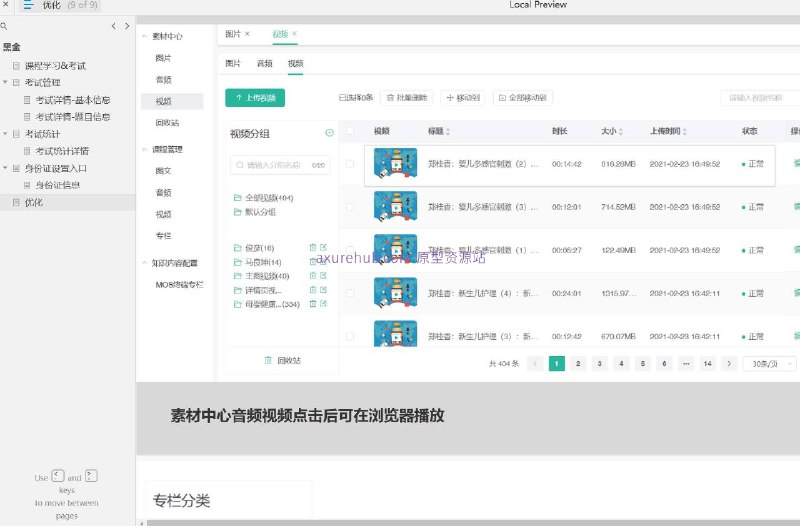Switch to the 图片 sub-tab
Viewport: 800px width, 526px height.
pos(233,63)
